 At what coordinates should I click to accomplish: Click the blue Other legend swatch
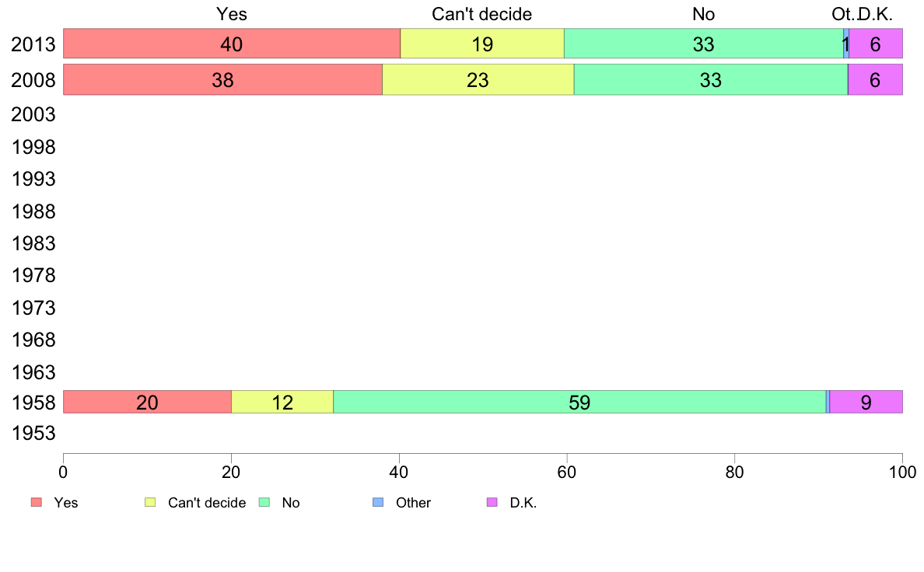pos(378,502)
